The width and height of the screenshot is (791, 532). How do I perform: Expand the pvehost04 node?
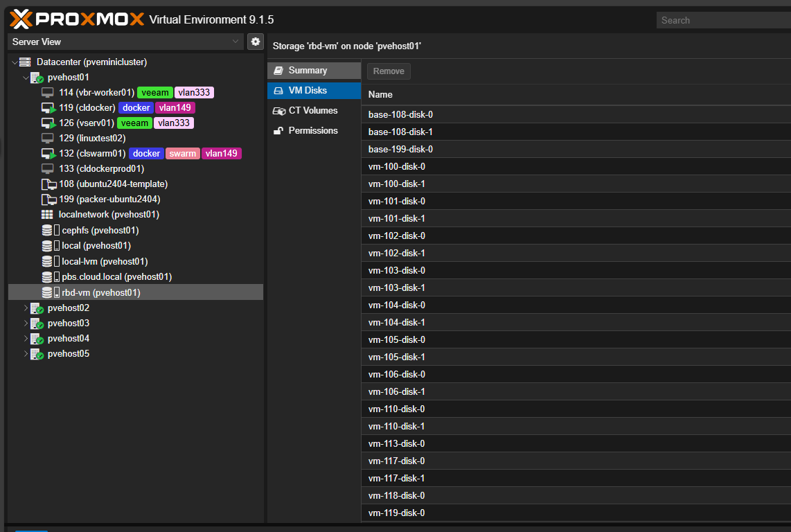point(25,338)
